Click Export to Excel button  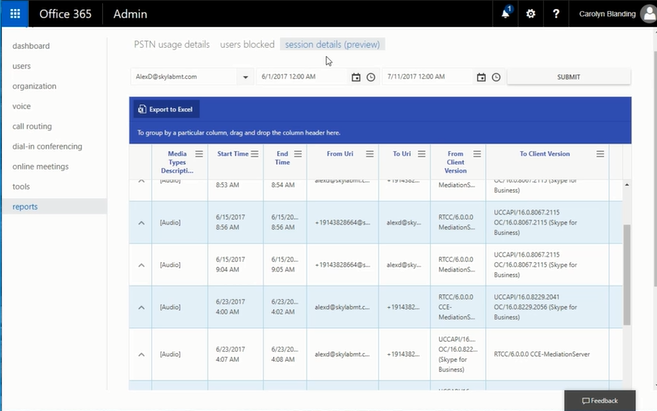click(165, 109)
